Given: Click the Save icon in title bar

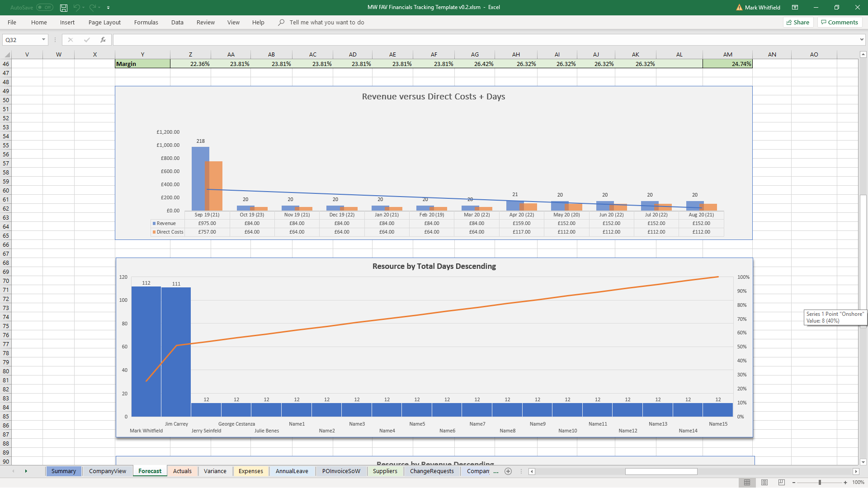Looking at the screenshot, I should (64, 8).
